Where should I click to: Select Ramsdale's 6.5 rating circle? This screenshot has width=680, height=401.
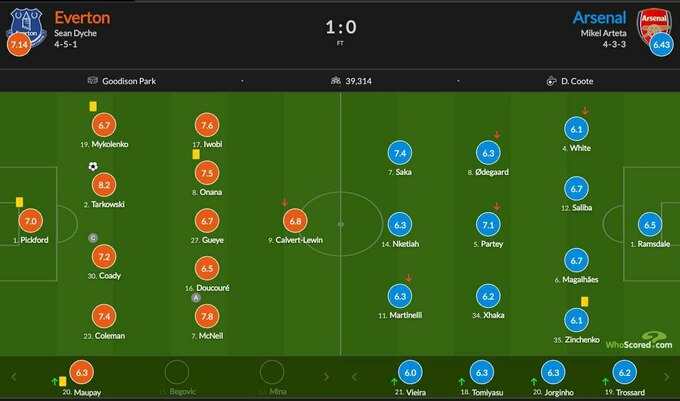tap(650, 225)
